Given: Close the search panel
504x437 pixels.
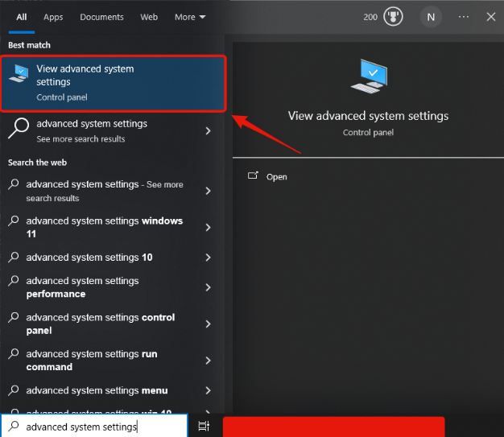Looking at the screenshot, I should tap(491, 17).
